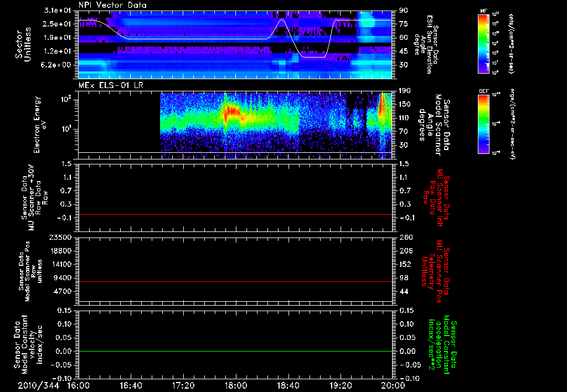
Task: Click the '2010/344' date label
Action: (39, 385)
